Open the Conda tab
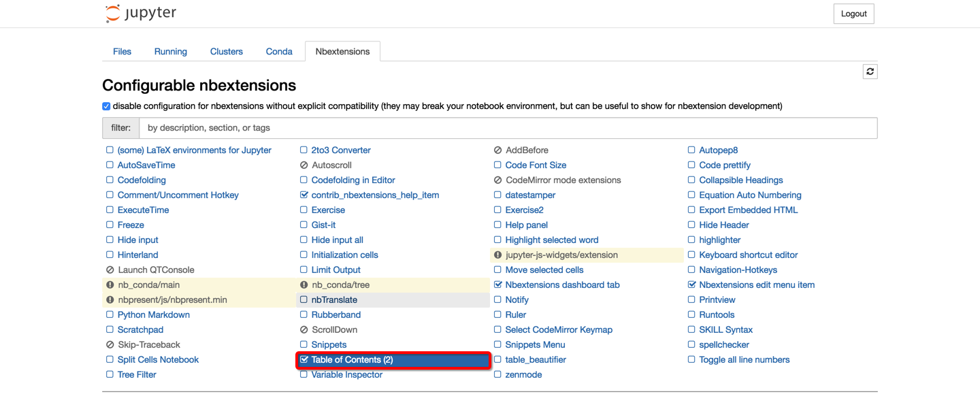The image size is (980, 403). pos(279,51)
